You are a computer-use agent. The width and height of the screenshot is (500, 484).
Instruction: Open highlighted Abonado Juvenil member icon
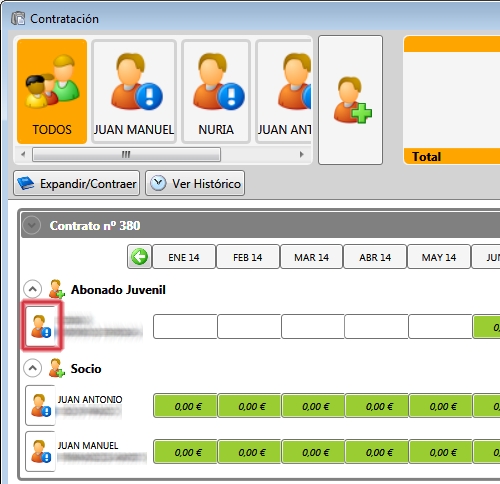pos(41,326)
